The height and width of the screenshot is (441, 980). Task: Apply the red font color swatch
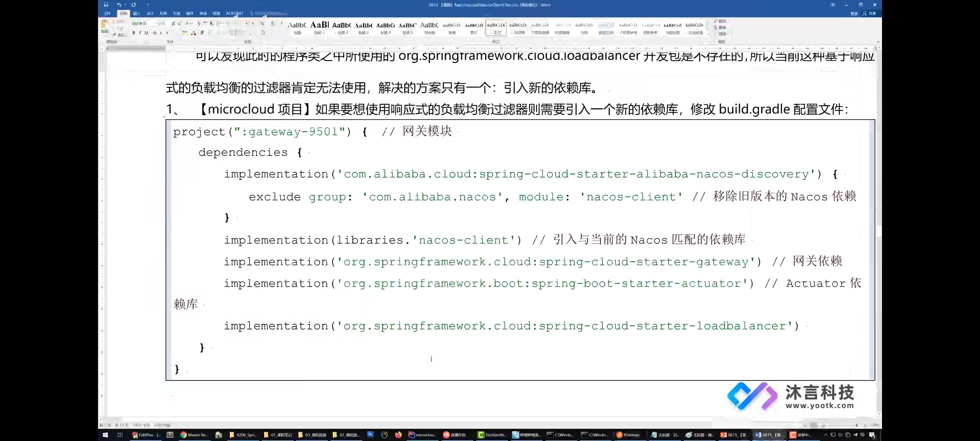[194, 33]
